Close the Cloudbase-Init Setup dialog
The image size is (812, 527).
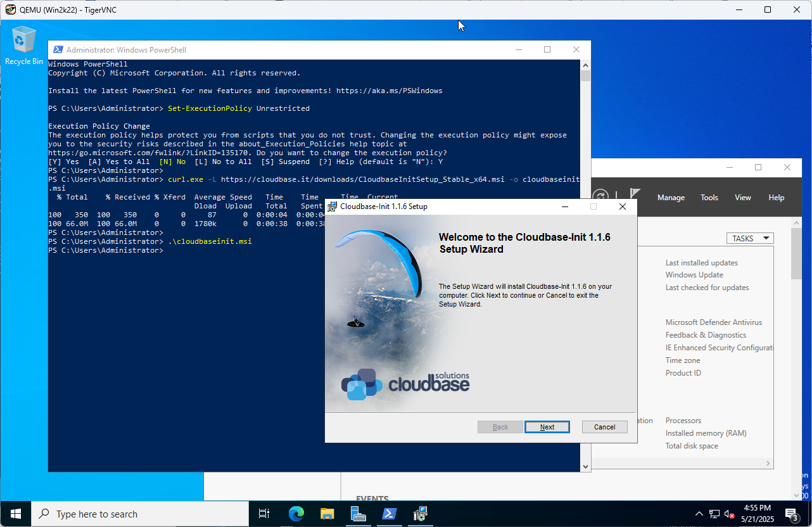[x=623, y=206]
